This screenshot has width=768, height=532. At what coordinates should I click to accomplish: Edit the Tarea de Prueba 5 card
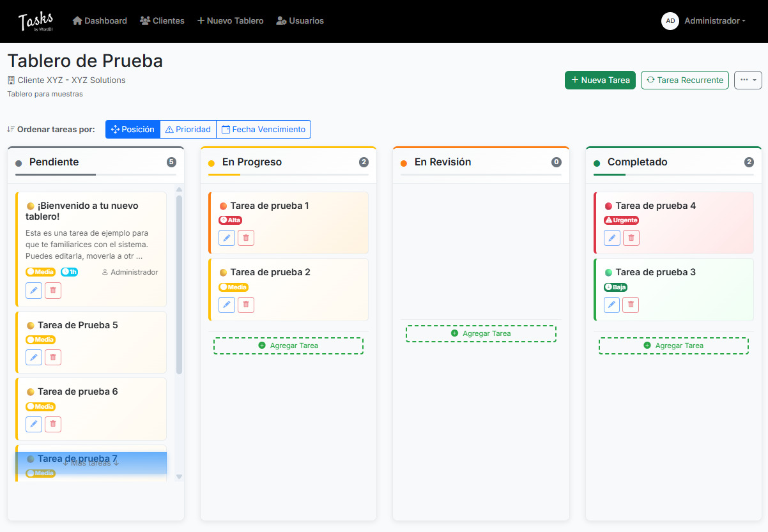coord(34,357)
